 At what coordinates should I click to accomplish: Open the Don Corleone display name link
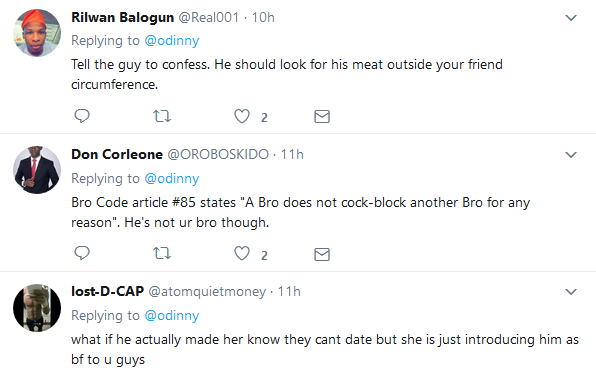point(117,154)
